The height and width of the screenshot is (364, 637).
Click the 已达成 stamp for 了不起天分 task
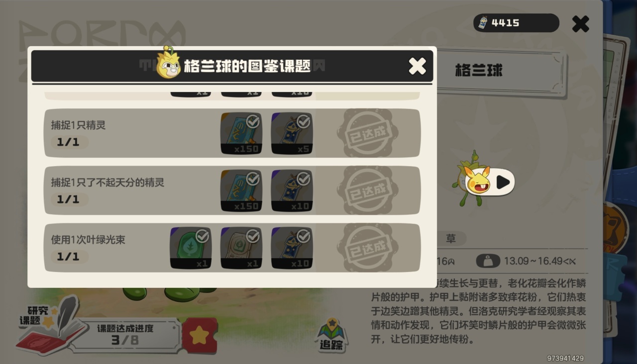(367, 190)
